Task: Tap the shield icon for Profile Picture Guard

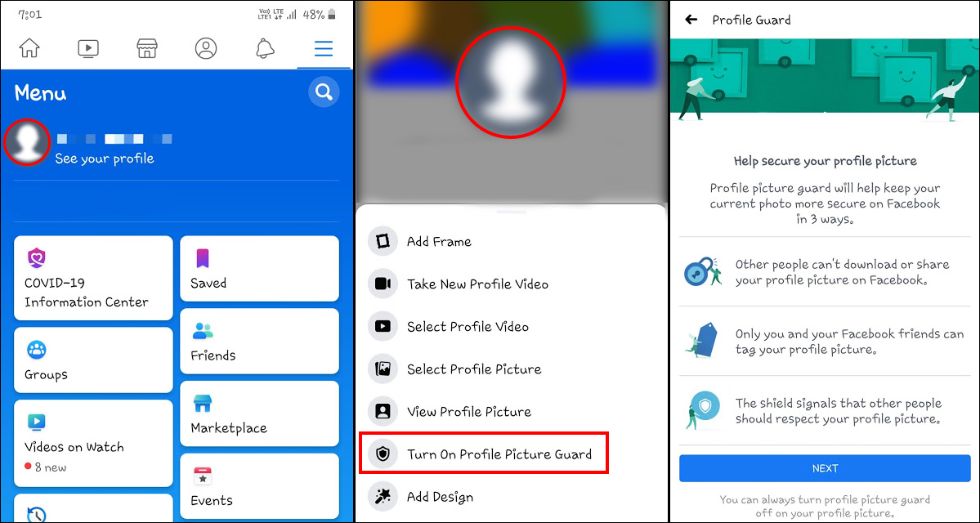Action: [383, 454]
